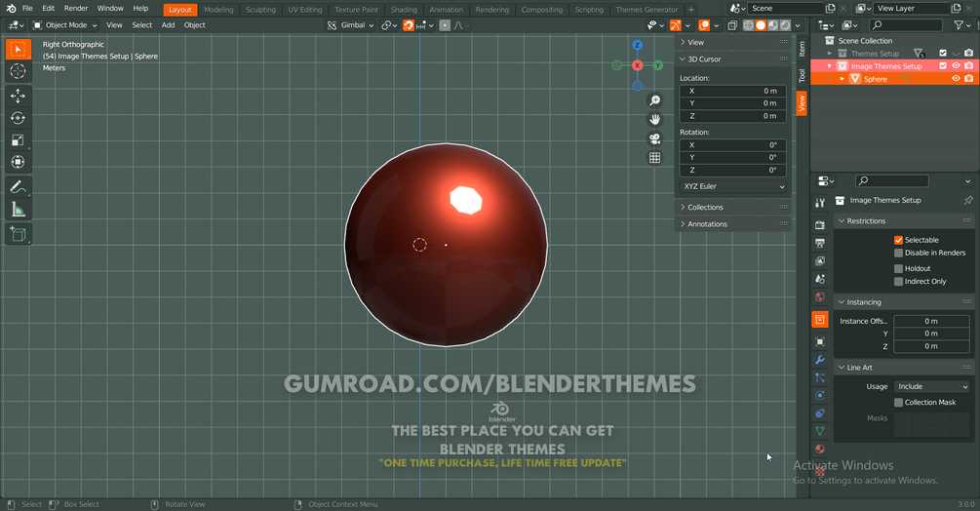Activate the Rotate tool
This screenshot has height=511, width=980.
click(19, 118)
